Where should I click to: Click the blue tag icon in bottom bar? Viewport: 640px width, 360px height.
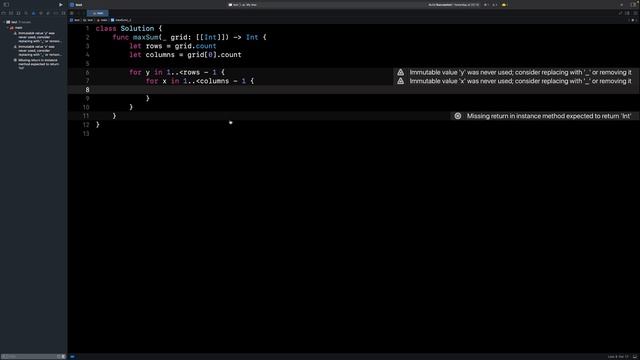click(x=72, y=356)
